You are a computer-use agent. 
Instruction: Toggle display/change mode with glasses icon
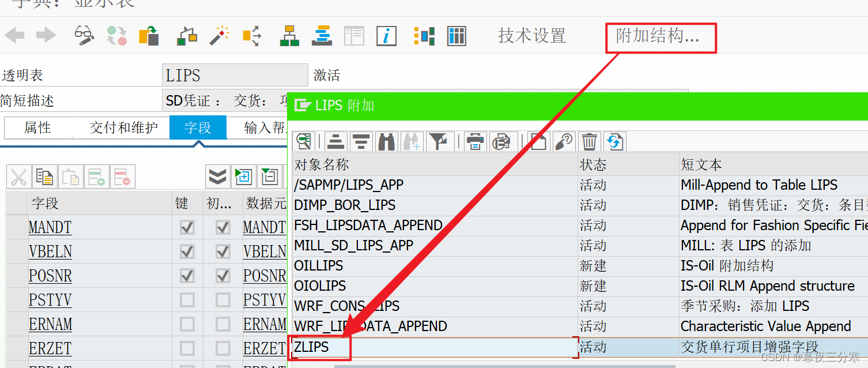(x=82, y=35)
